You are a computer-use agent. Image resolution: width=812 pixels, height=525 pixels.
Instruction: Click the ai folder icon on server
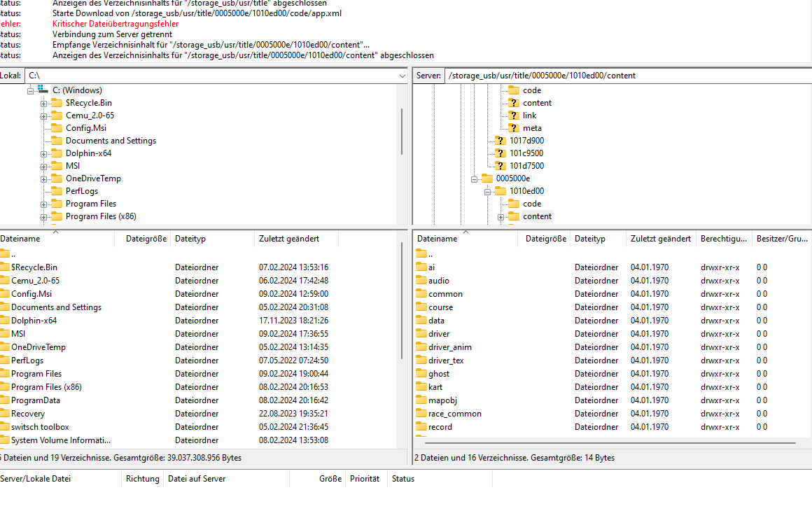tap(421, 267)
